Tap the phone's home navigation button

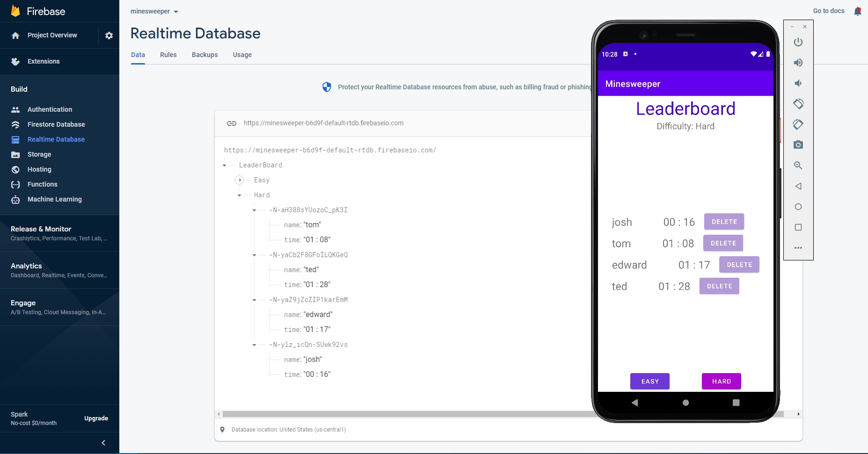coord(686,403)
